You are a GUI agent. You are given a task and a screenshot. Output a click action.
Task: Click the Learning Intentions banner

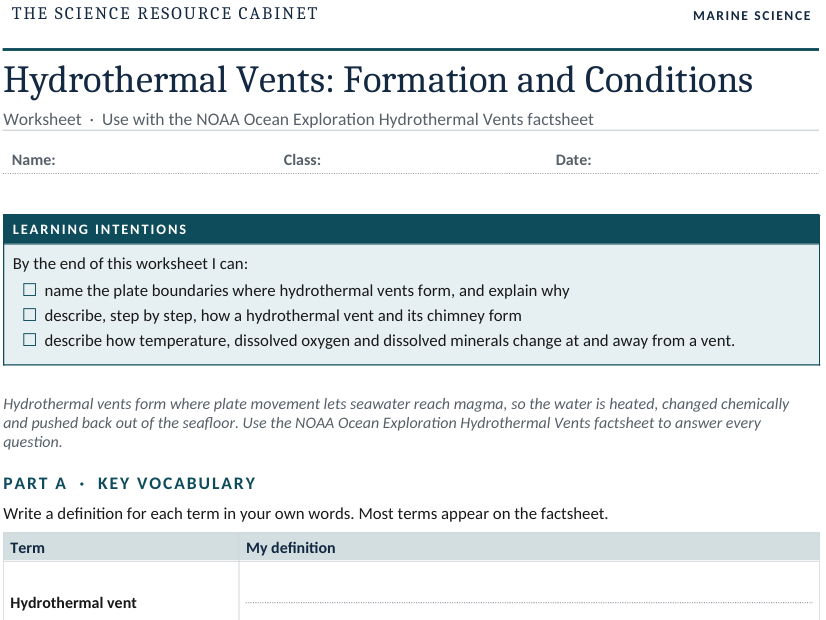tap(411, 229)
